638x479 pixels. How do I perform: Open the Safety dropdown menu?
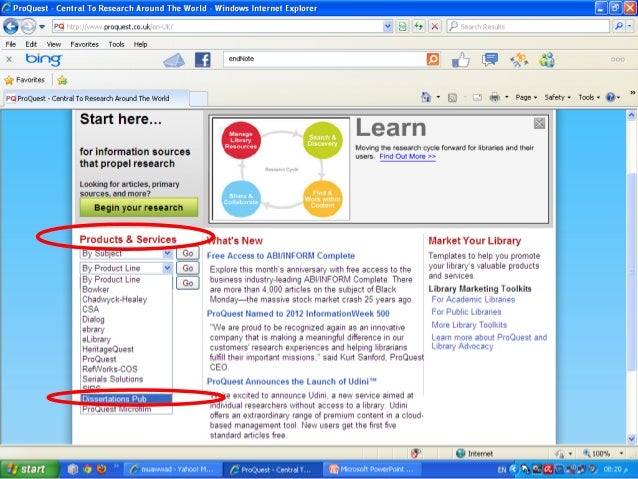(x=557, y=98)
